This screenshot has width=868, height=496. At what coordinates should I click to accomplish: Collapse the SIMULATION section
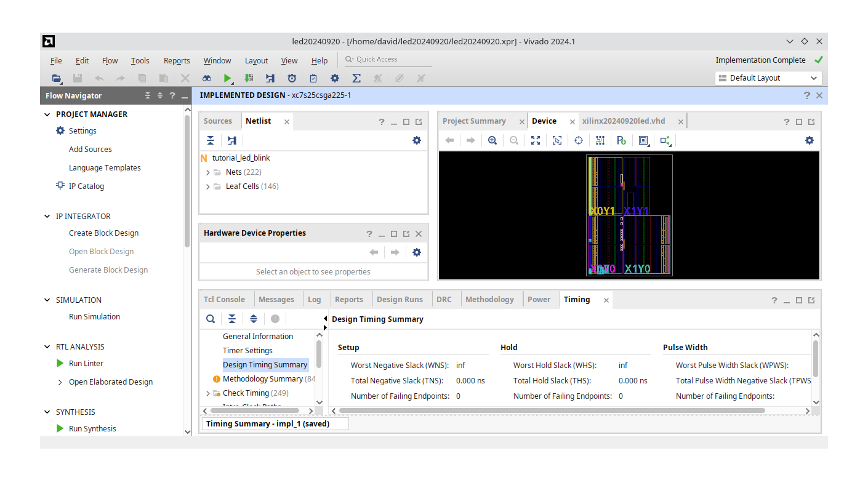(47, 300)
